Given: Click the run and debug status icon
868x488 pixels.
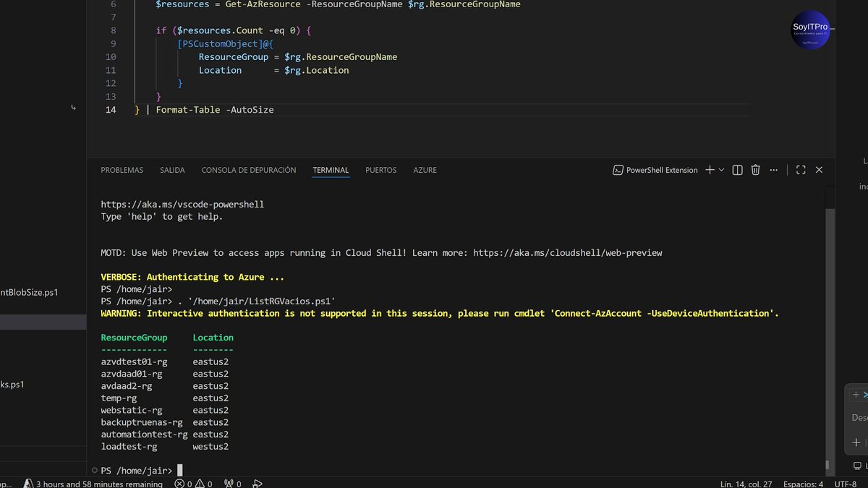Looking at the screenshot, I should coord(258,484).
